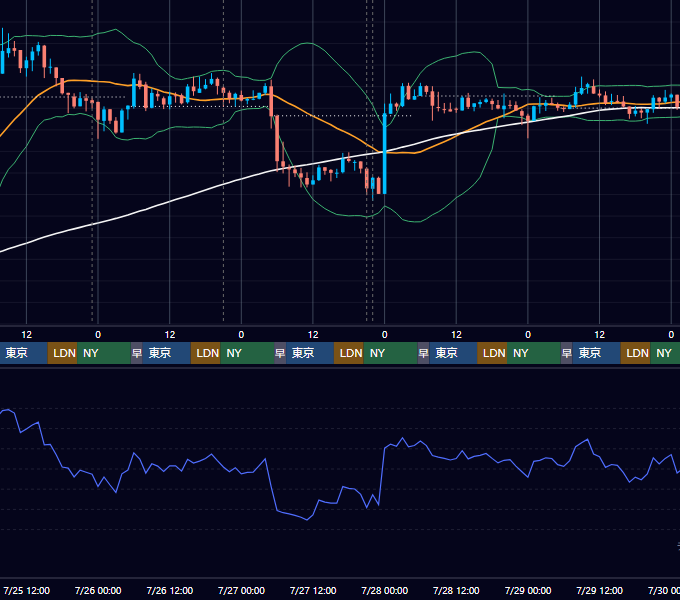Viewport: 680px width, 600px height.
Task: Click the 早 early-session block after 7/28 00:00
Action: (423, 353)
